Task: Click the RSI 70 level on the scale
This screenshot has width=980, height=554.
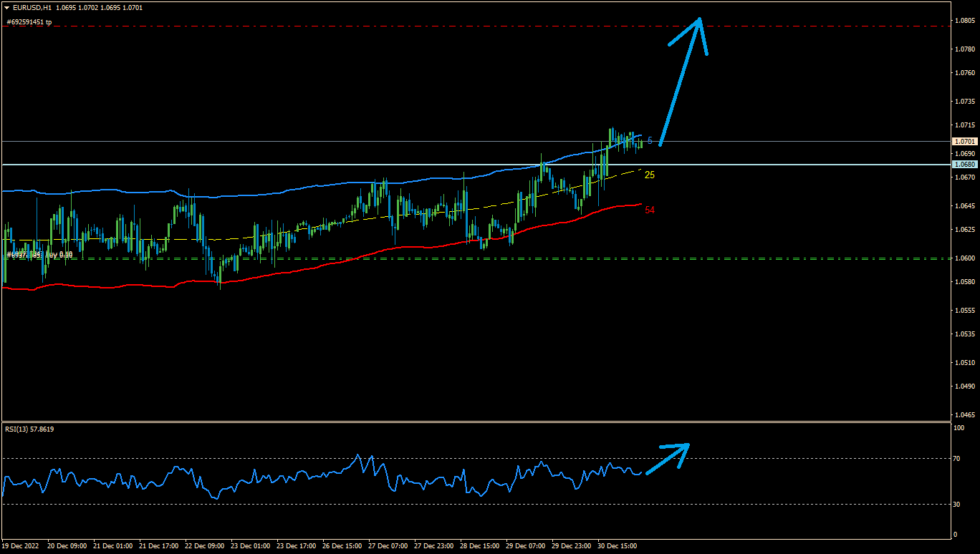Action: (957, 458)
